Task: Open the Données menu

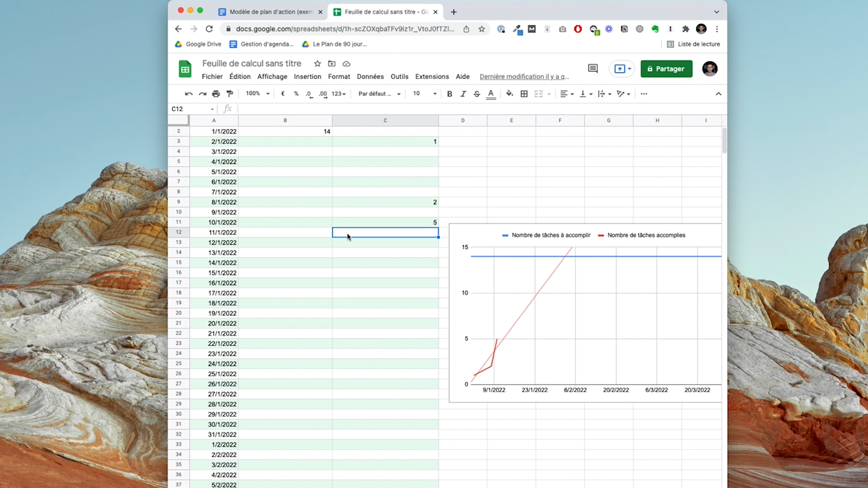Action: coord(370,77)
